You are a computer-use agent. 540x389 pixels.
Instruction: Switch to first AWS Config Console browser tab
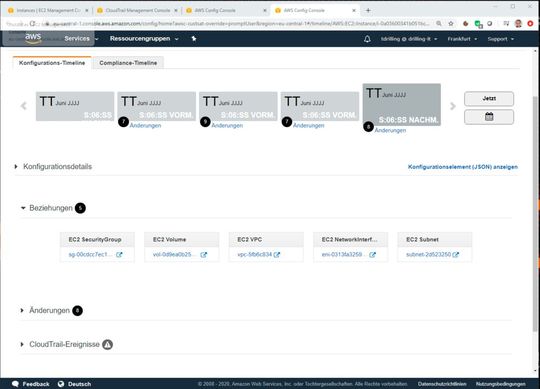226,10
